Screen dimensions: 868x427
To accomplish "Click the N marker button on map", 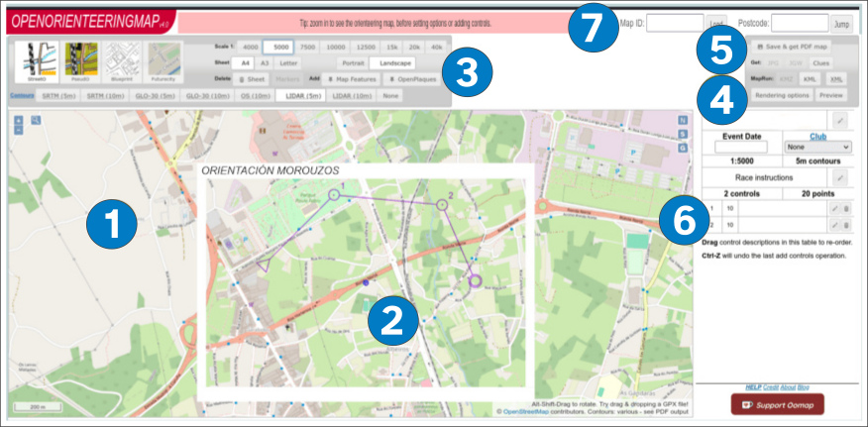I will [x=683, y=120].
